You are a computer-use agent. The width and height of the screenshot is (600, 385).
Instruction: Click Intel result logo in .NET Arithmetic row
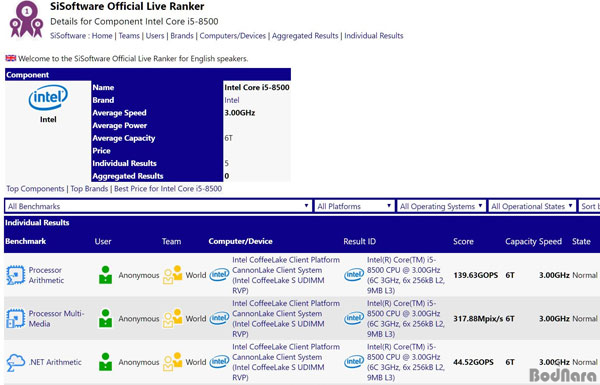pyautogui.click(x=354, y=362)
